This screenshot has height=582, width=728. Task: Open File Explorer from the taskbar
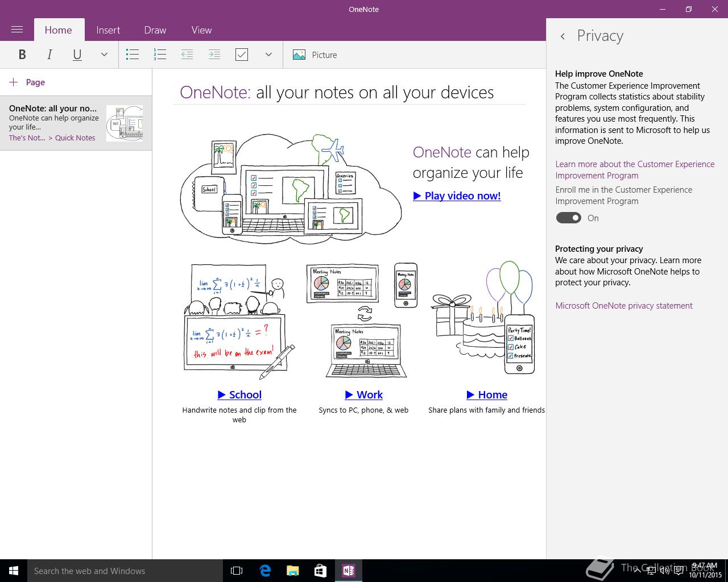(x=292, y=571)
